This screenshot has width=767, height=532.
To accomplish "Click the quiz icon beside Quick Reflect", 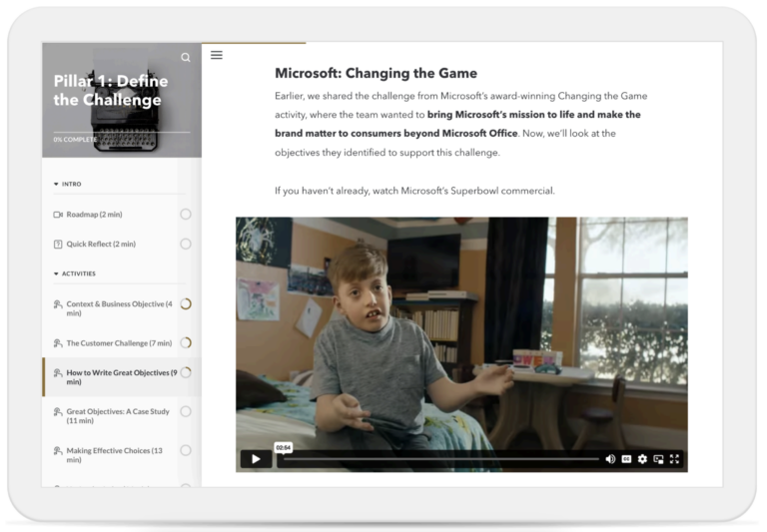I will pyautogui.click(x=58, y=244).
